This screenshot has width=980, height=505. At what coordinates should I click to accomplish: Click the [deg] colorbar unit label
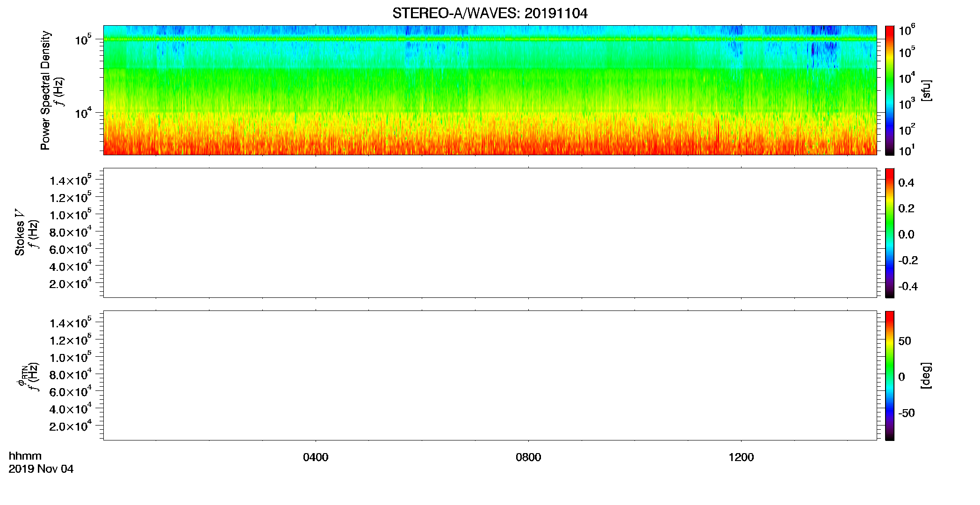pyautogui.click(x=926, y=375)
